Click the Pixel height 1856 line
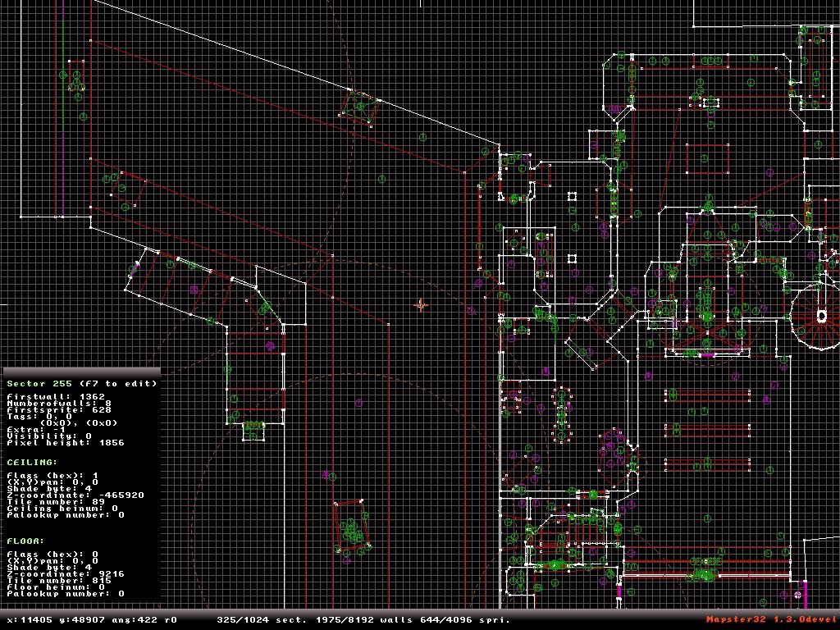Screen dimensions: 840x630 pyautogui.click(x=66, y=443)
